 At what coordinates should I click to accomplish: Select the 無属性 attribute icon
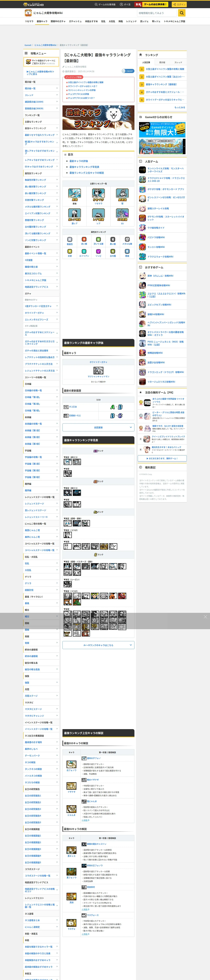pyautogui.click(x=70, y=239)
